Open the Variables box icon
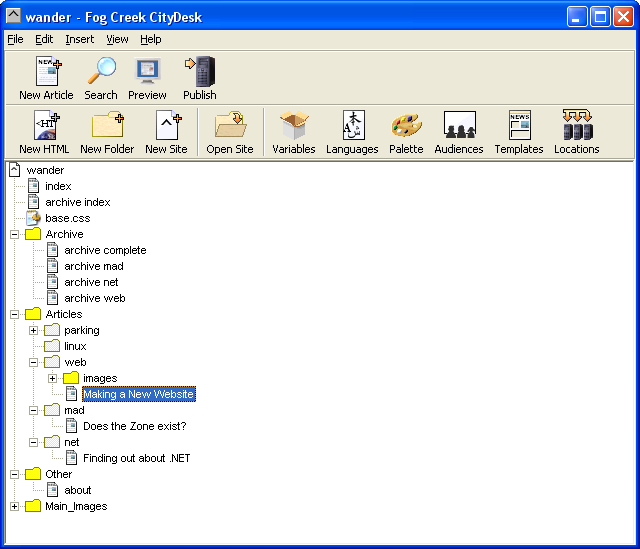This screenshot has height=549, width=640. [294, 125]
